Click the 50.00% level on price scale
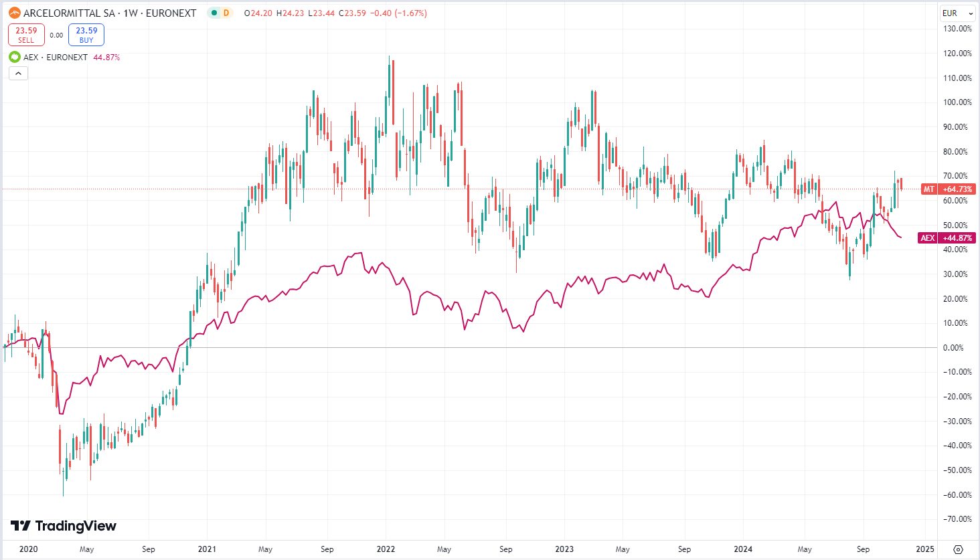The height and width of the screenshot is (560, 980). coord(955,225)
